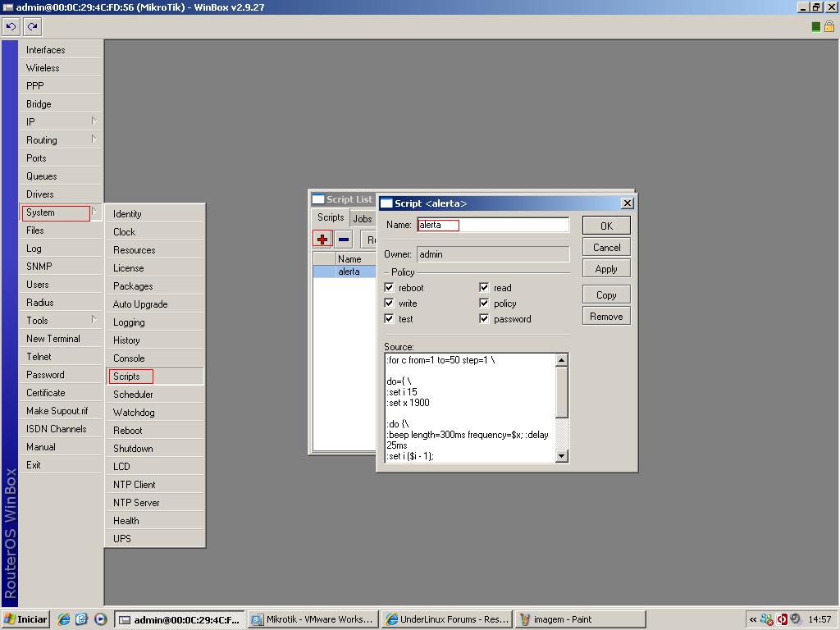Click Cancel in the Script dialog
This screenshot has height=630, width=840.
pyautogui.click(x=606, y=248)
